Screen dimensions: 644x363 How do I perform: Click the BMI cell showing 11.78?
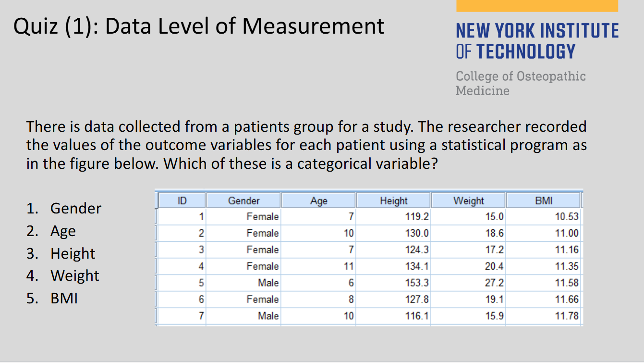(x=567, y=316)
